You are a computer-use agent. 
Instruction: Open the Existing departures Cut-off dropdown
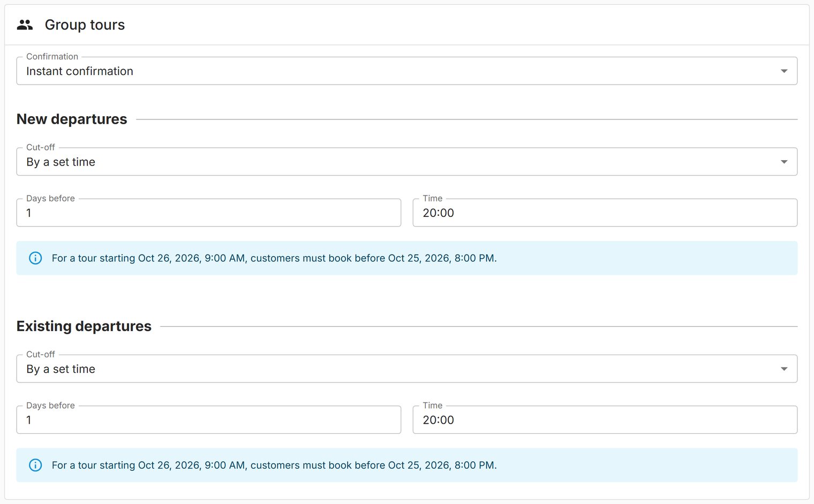click(406, 368)
